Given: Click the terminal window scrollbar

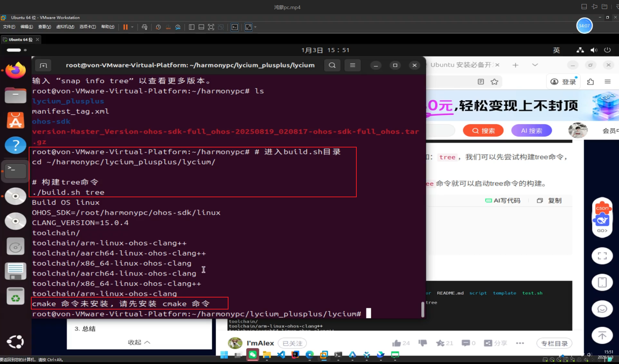Looking at the screenshot, I should point(422,310).
